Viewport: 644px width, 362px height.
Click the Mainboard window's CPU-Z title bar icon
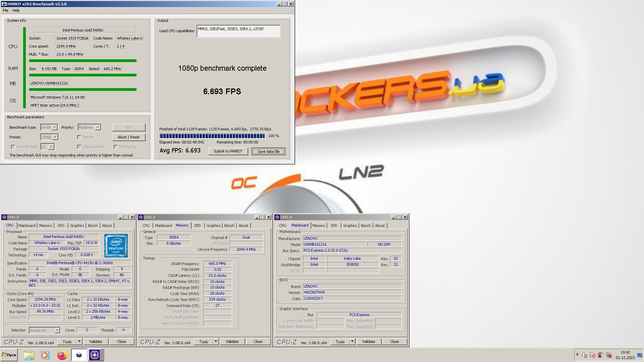pyautogui.click(x=277, y=217)
